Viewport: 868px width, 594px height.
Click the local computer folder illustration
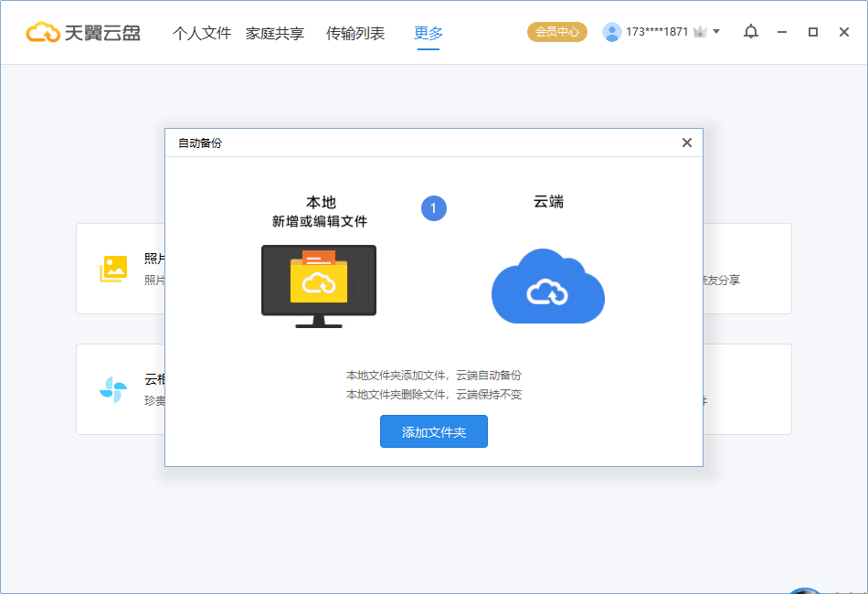point(319,286)
